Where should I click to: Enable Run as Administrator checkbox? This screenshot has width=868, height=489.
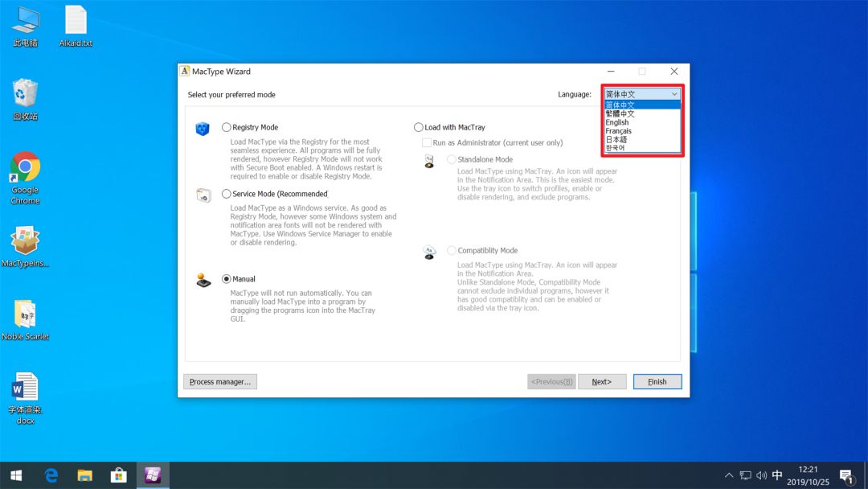click(427, 143)
